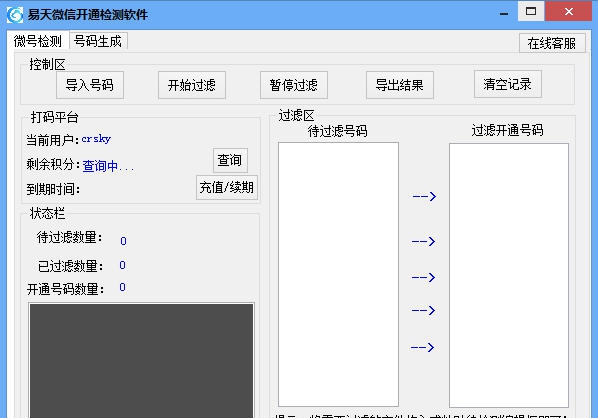The image size is (598, 418).
Task: Click the 导入号码 button
Action: 90,85
